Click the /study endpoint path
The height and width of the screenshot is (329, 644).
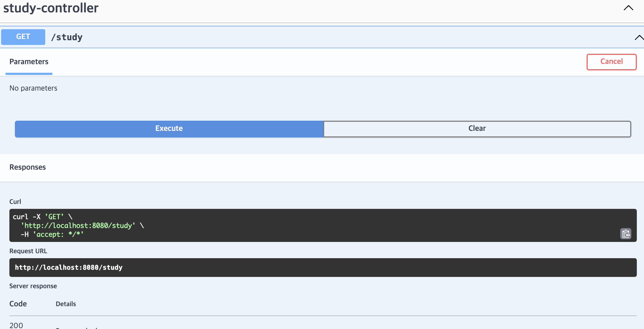(x=67, y=37)
